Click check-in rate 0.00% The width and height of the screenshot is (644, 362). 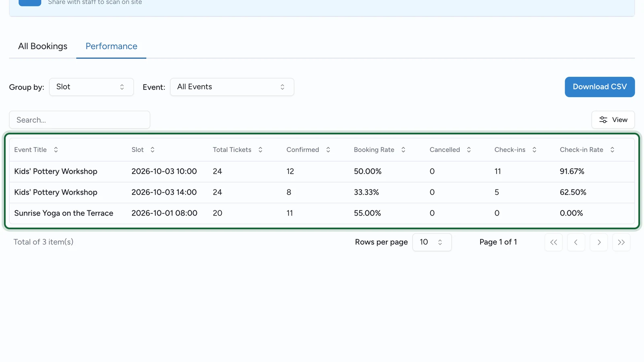pyautogui.click(x=571, y=213)
